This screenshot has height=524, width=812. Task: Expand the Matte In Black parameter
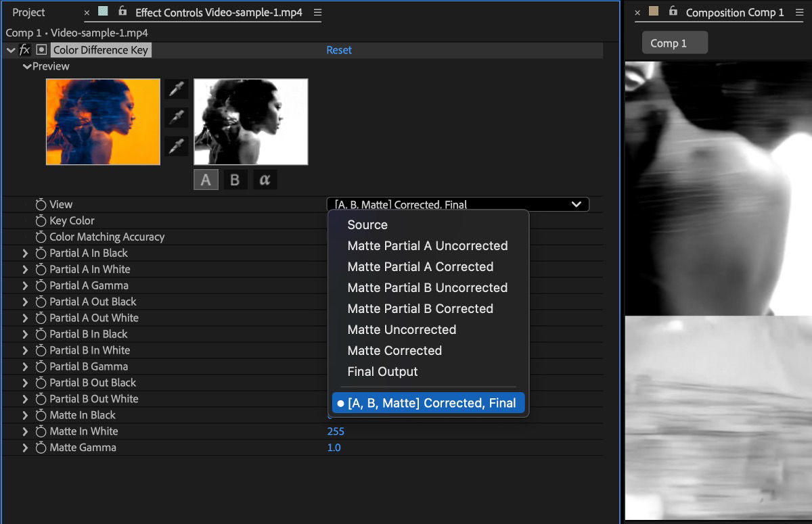[25, 414]
